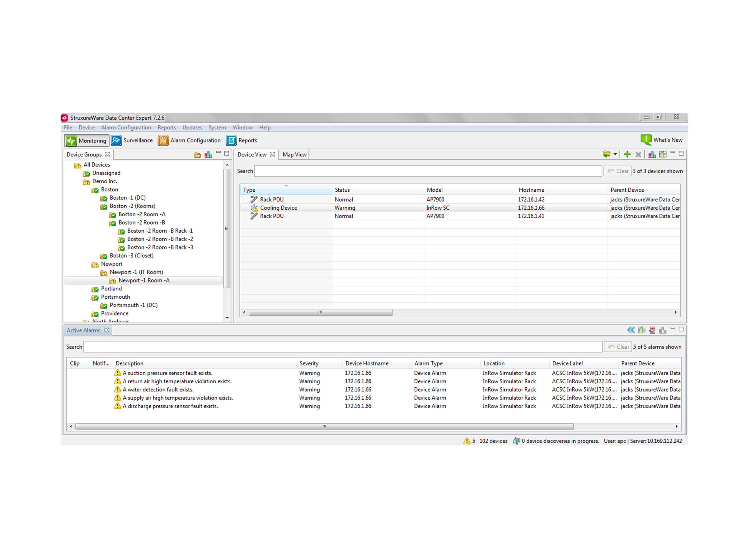Open dropdown arrow next to folder icon

click(x=615, y=155)
